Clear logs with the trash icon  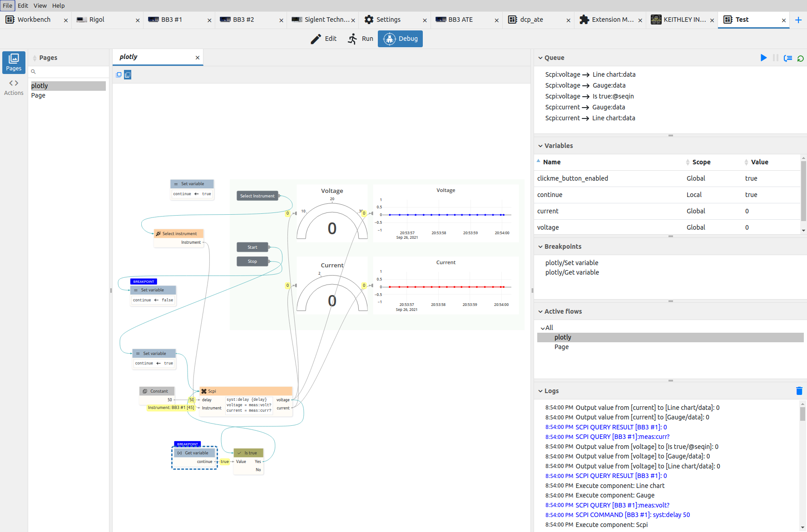point(799,391)
